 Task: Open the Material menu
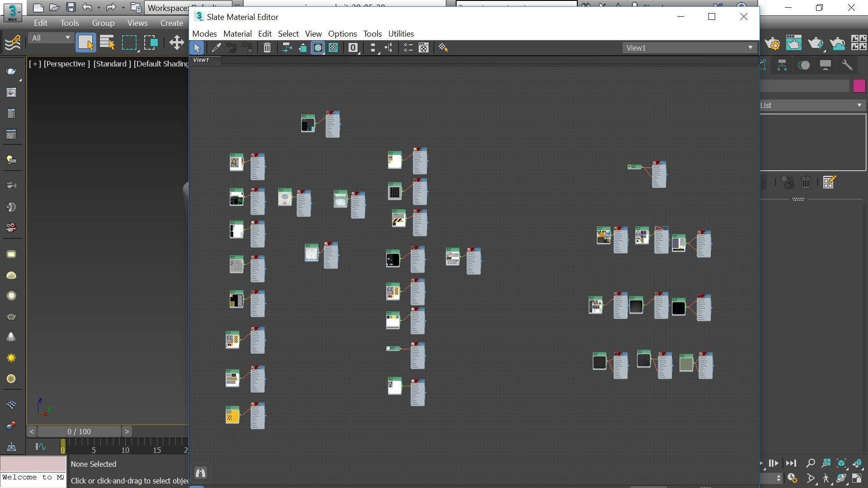[x=237, y=34]
